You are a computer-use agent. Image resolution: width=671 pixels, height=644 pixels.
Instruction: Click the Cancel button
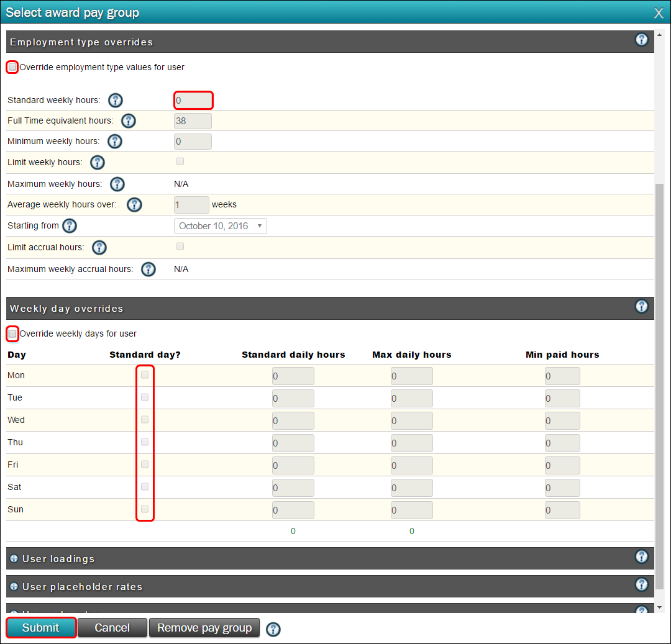pyautogui.click(x=112, y=628)
